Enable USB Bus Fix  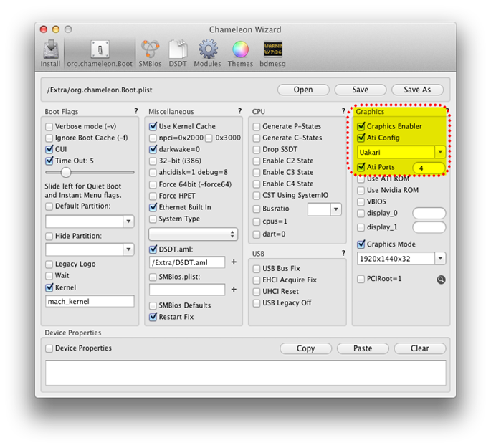pyautogui.click(x=257, y=269)
